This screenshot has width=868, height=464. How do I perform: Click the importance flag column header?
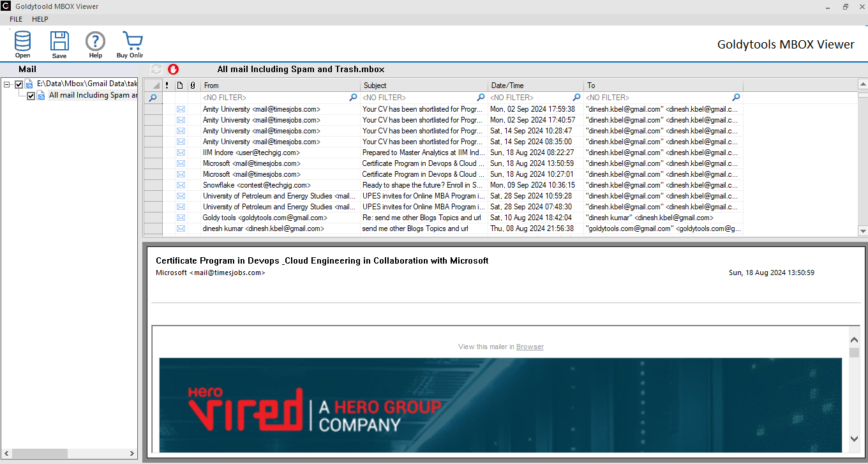point(167,86)
